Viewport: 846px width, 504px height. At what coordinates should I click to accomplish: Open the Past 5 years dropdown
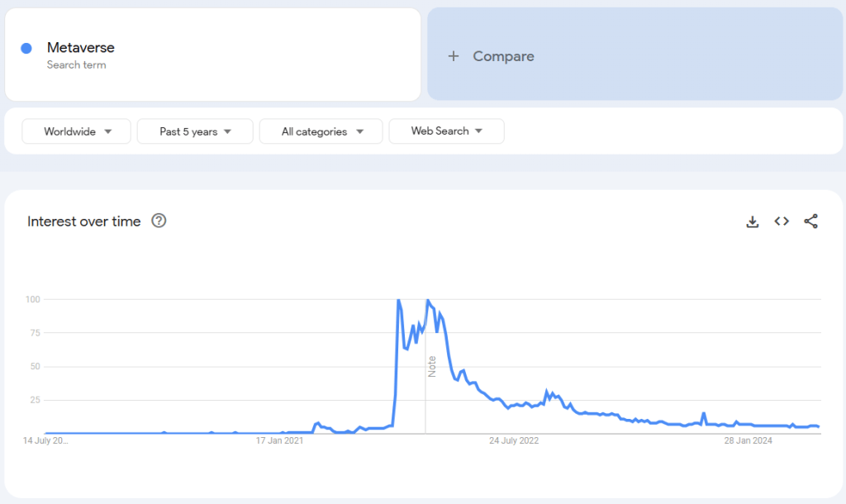(195, 131)
